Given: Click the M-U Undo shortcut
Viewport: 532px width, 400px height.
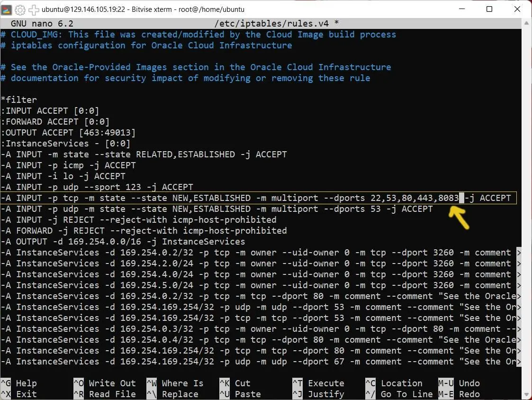Looking at the screenshot, I should coord(459,383).
